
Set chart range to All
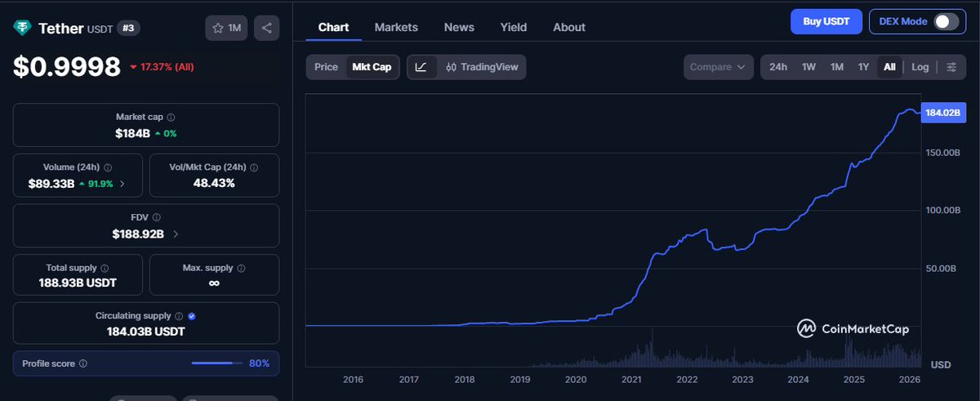(889, 67)
